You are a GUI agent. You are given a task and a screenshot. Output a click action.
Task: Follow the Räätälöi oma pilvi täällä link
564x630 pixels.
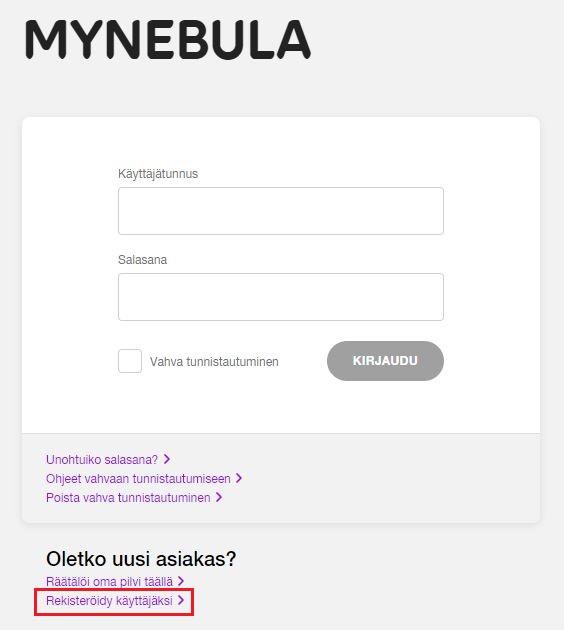[109, 581]
